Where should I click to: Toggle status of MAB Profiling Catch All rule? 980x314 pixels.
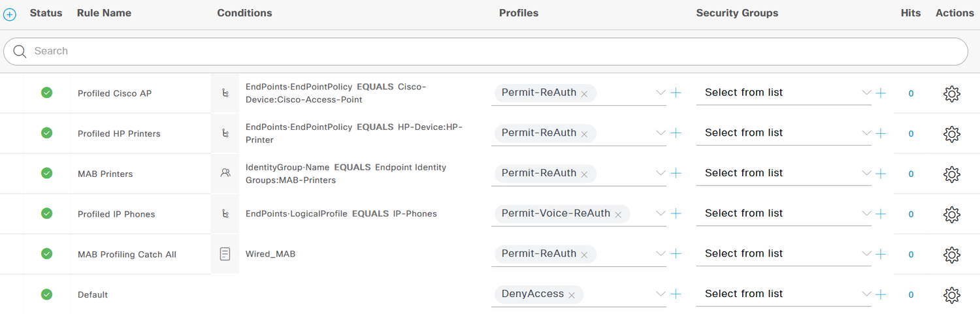tap(46, 253)
